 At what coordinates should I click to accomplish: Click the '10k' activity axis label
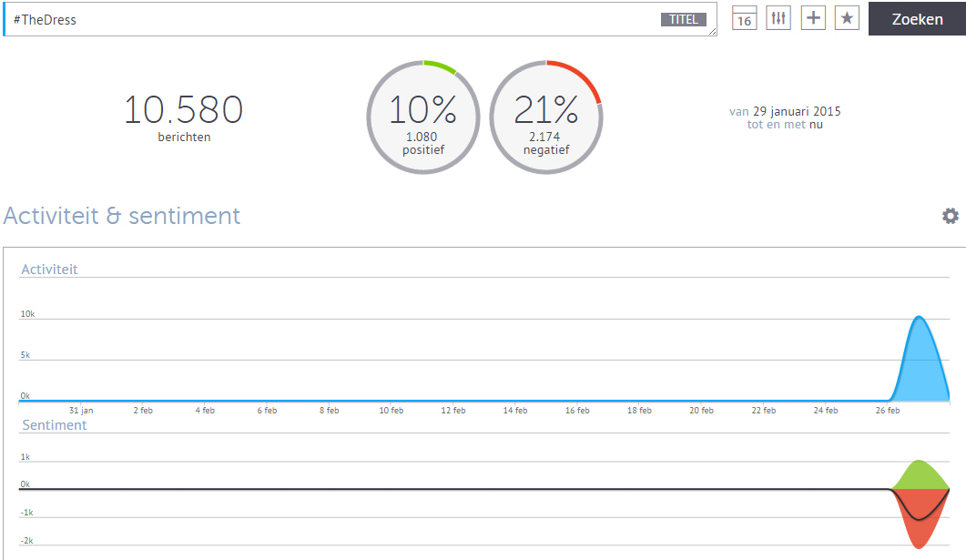tap(27, 314)
